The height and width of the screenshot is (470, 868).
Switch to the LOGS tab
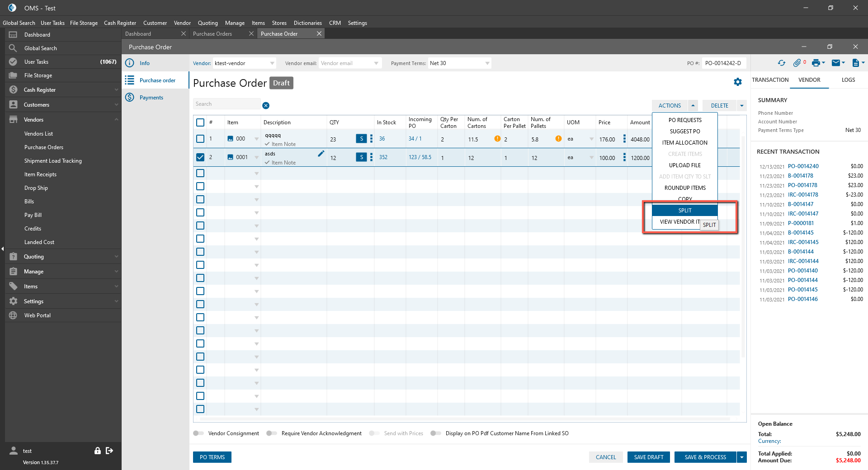click(x=848, y=80)
